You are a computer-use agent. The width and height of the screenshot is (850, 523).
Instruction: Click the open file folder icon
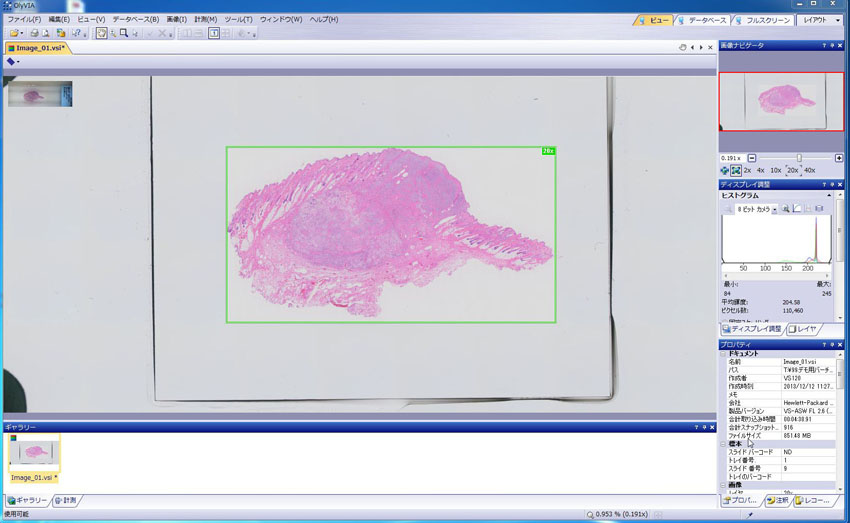(x=15, y=33)
